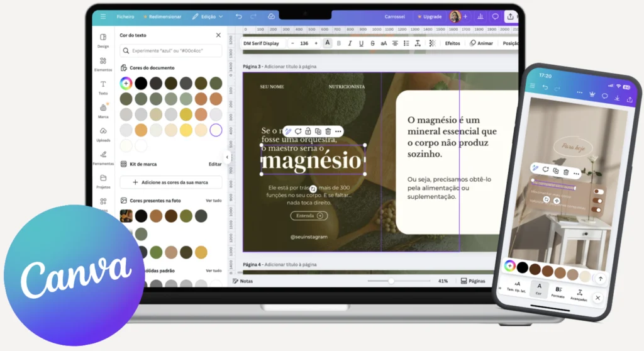Click the delete trash icon above text

tap(328, 131)
